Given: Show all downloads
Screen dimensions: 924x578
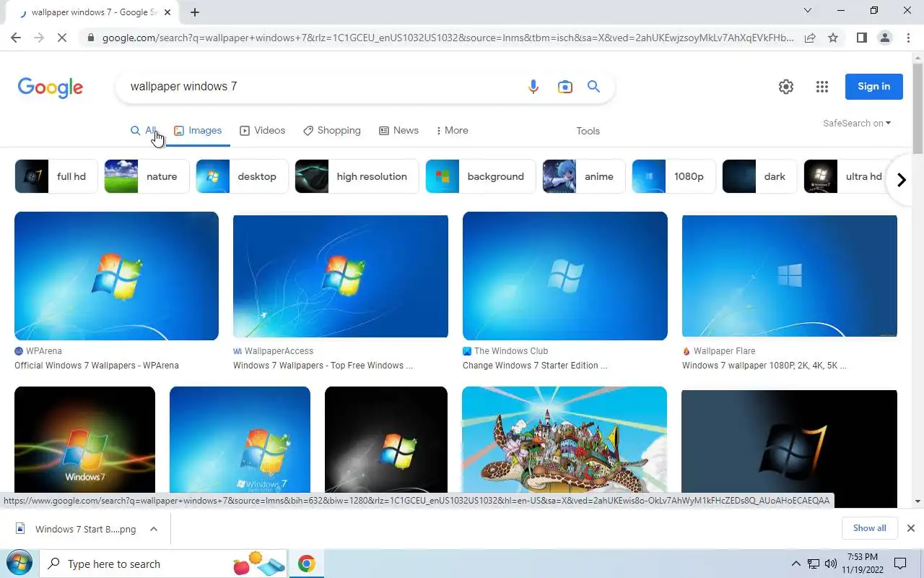Looking at the screenshot, I should (x=869, y=528).
